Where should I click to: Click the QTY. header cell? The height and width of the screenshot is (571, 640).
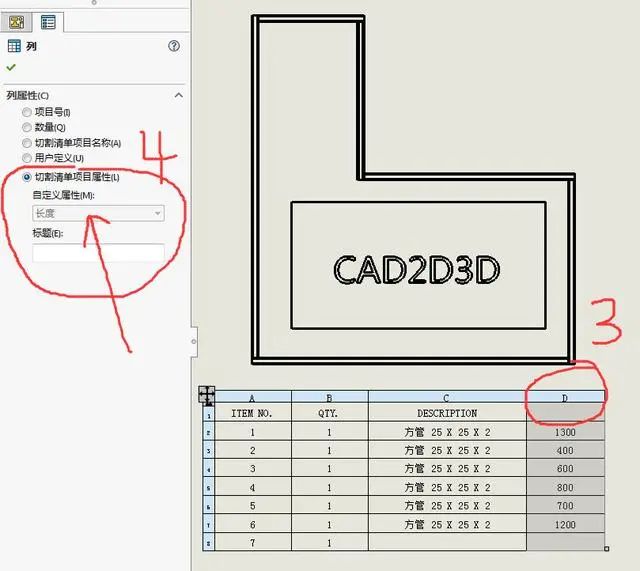click(329, 413)
